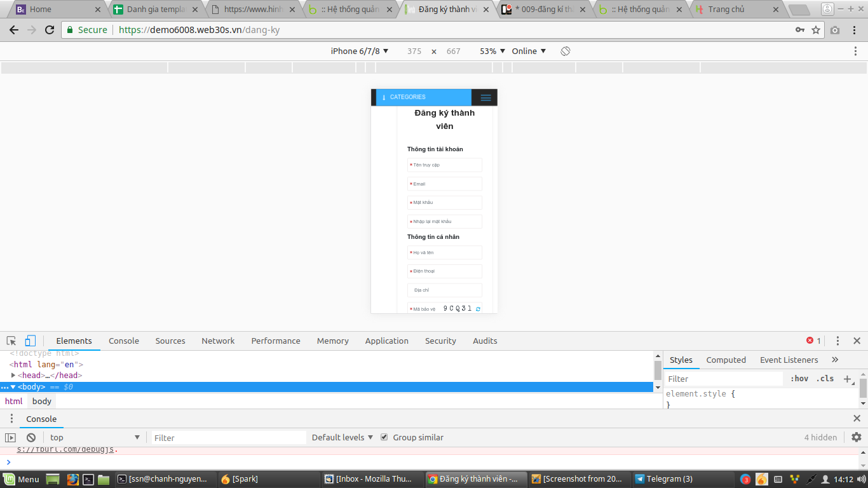Open Default levels dropdown
Screen dimensions: 868x488
coord(342,437)
